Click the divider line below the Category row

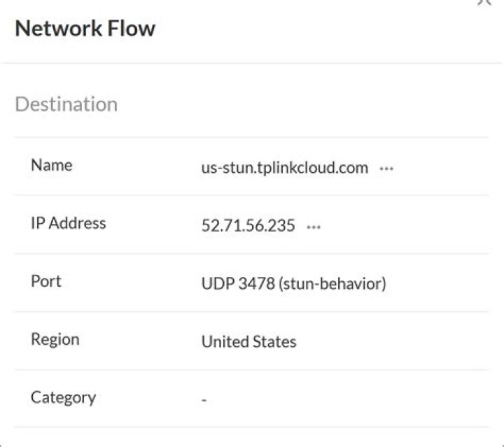pos(252,427)
